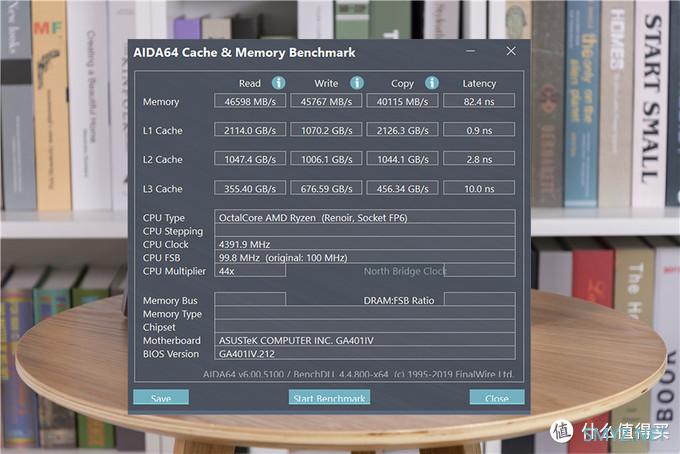
Task: Select L1 Cache latency 0.9 ns
Action: tap(479, 130)
